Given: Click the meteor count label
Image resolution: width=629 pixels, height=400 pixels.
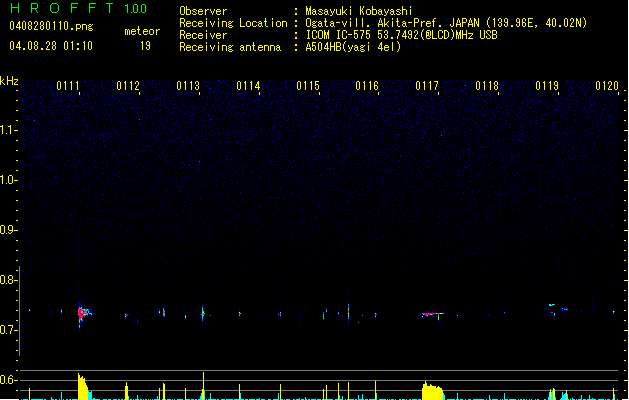Looking at the screenshot, I should click(142, 31).
